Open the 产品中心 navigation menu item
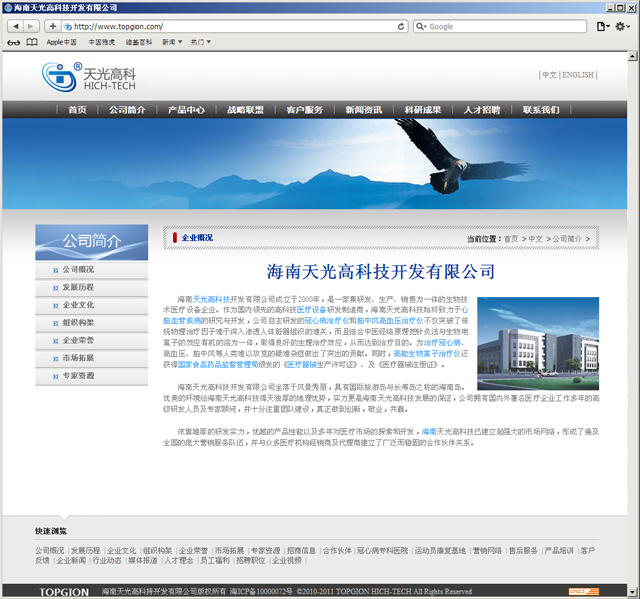This screenshot has height=599, width=640. (x=186, y=110)
